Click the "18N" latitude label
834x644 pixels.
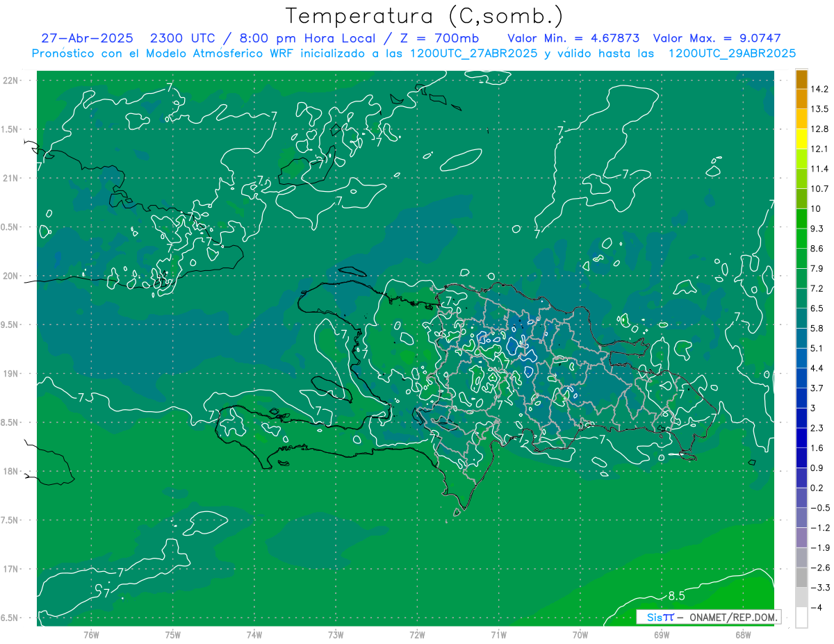pyautogui.click(x=10, y=471)
